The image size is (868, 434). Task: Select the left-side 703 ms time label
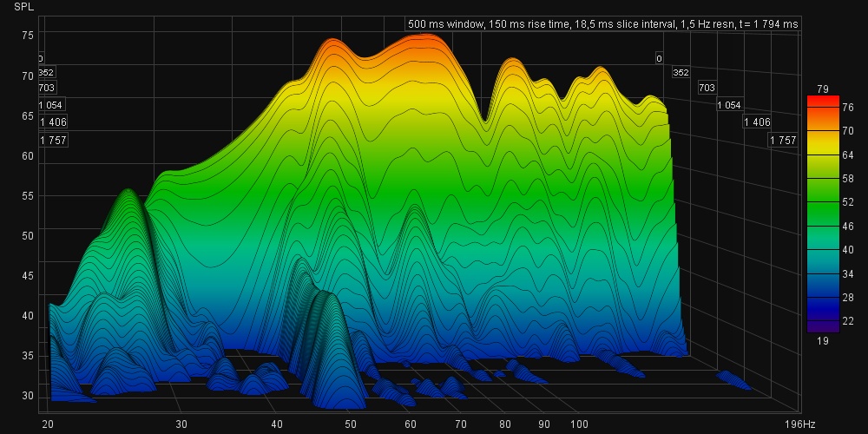point(47,88)
